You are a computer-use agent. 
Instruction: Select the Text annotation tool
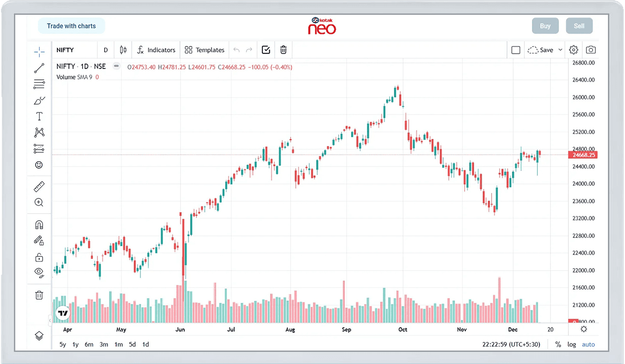[x=39, y=117]
